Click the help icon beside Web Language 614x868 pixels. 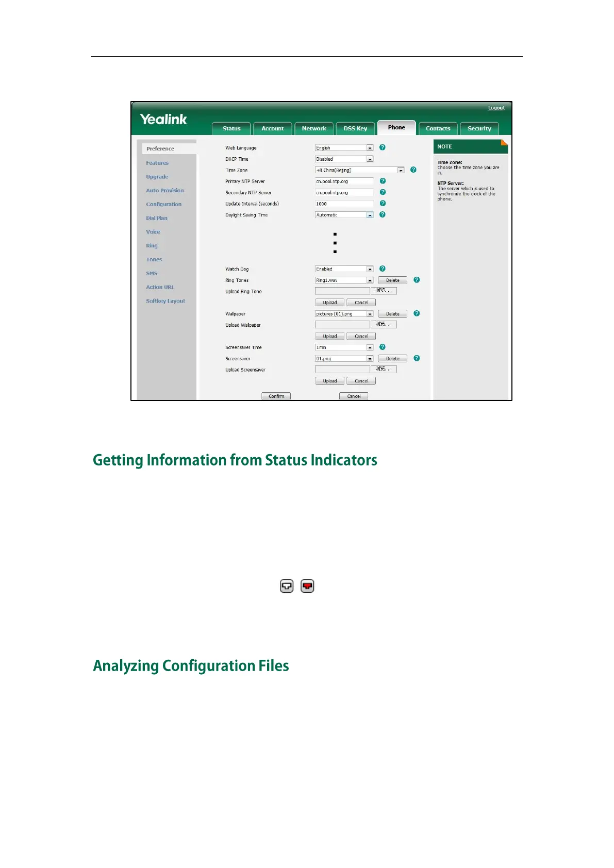[383, 147]
